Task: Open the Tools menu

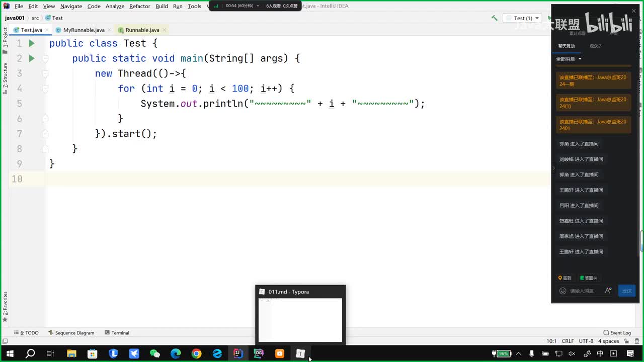Action: (194, 6)
